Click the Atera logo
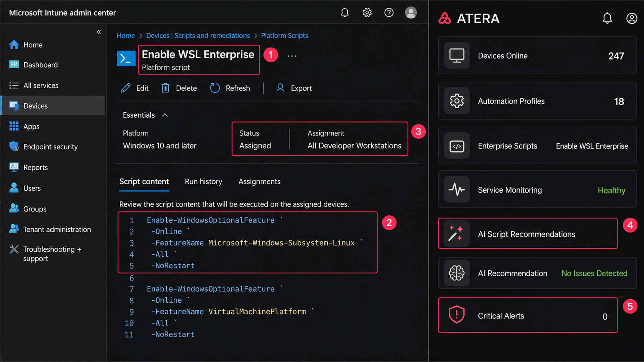The image size is (644, 362). pos(469,18)
